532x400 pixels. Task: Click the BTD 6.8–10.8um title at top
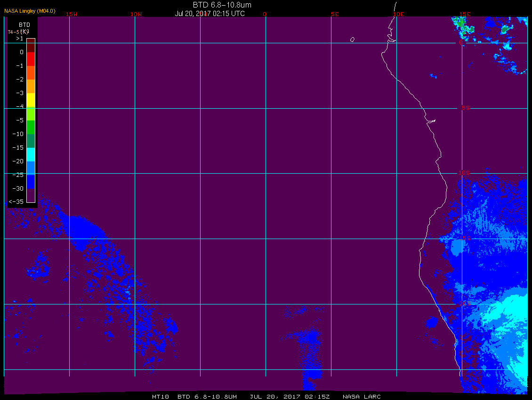[x=222, y=5]
